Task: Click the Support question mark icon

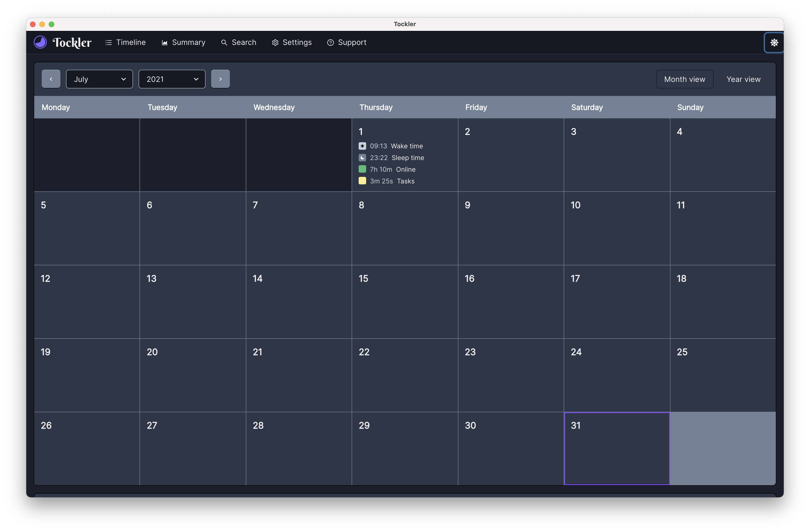Action: [330, 43]
